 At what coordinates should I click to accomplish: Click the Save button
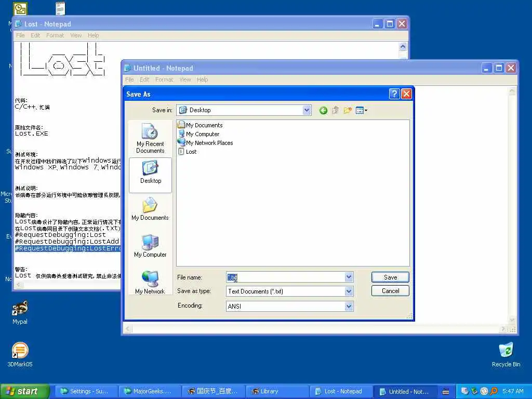pos(390,277)
